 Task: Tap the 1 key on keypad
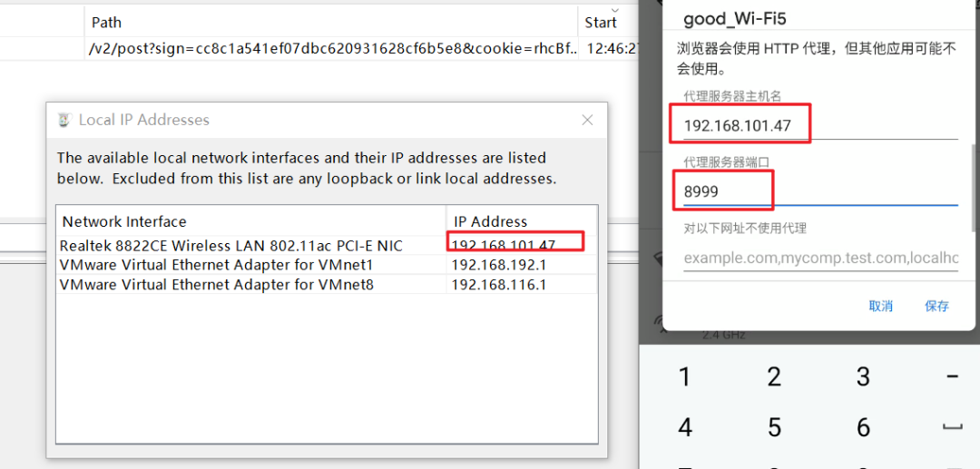pos(685,377)
